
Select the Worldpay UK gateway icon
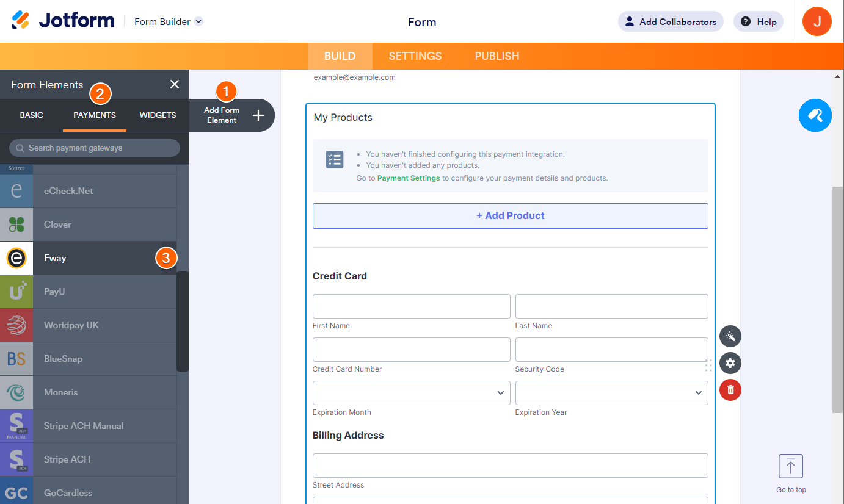[16, 325]
